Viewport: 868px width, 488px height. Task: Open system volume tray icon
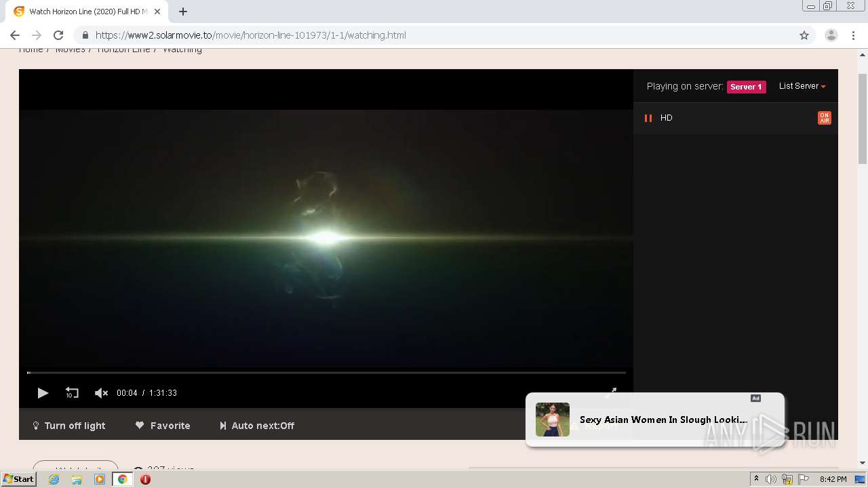click(x=771, y=479)
